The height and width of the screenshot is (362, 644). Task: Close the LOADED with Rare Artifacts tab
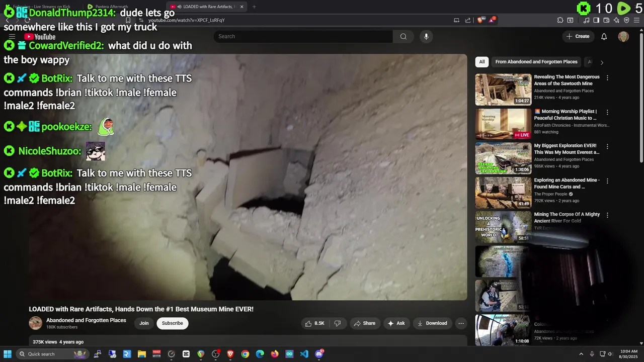242,7
